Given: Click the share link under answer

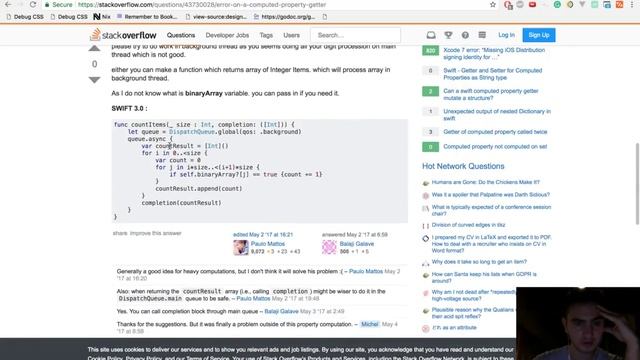Looking at the screenshot, I should pos(120,233).
